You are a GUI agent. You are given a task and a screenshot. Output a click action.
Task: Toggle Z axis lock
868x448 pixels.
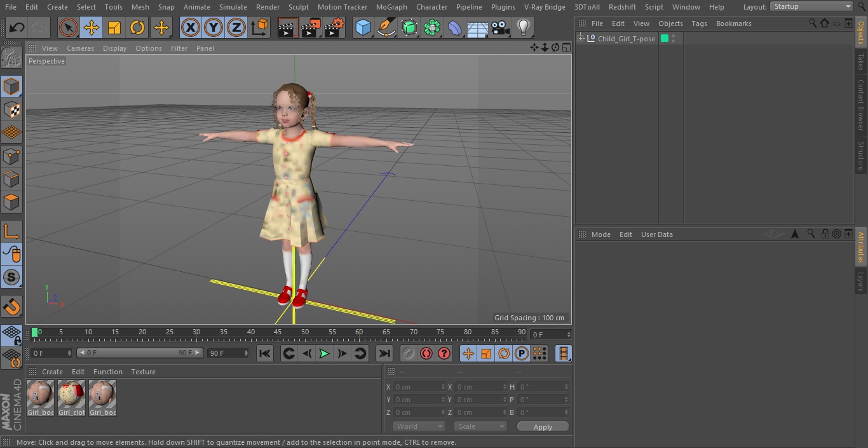[x=236, y=27]
